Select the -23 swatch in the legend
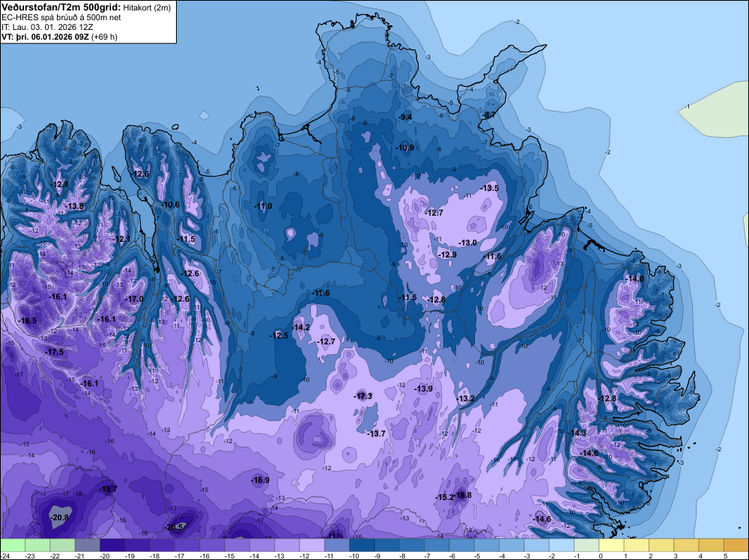 [37, 545]
